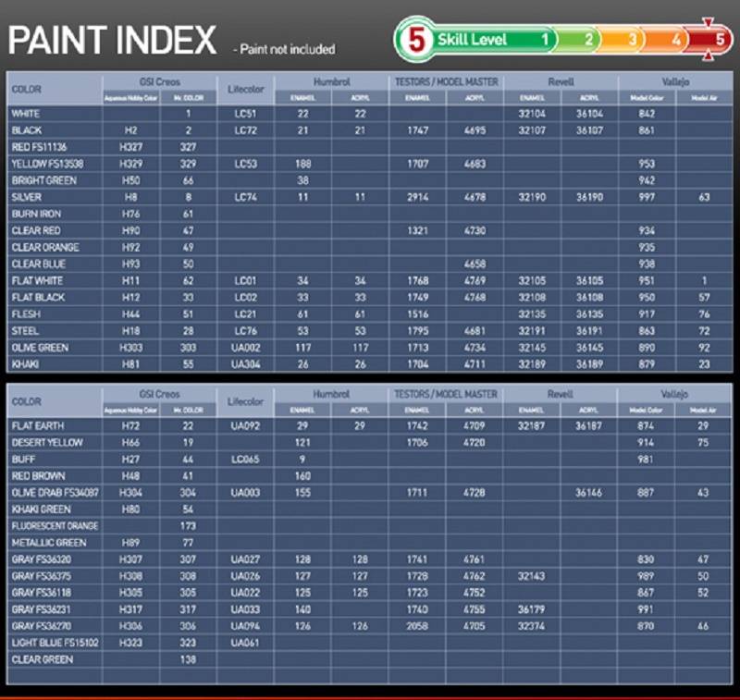Click the 'FLESH' color name
The width and height of the screenshot is (740, 700).
26,314
